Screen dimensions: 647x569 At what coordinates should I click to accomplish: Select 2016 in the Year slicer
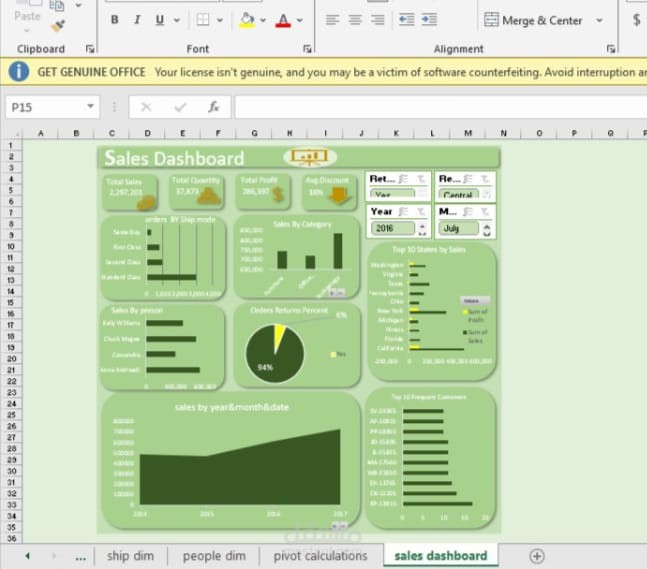tap(392, 228)
